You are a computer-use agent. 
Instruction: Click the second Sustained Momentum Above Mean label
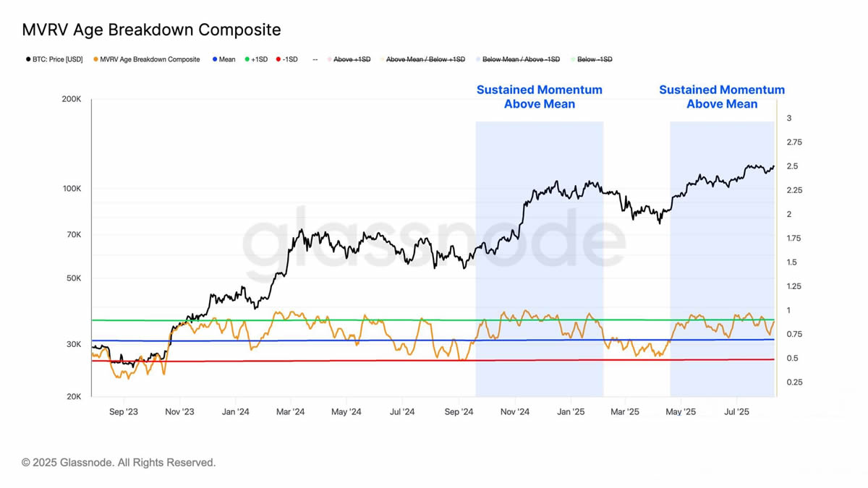(x=722, y=97)
